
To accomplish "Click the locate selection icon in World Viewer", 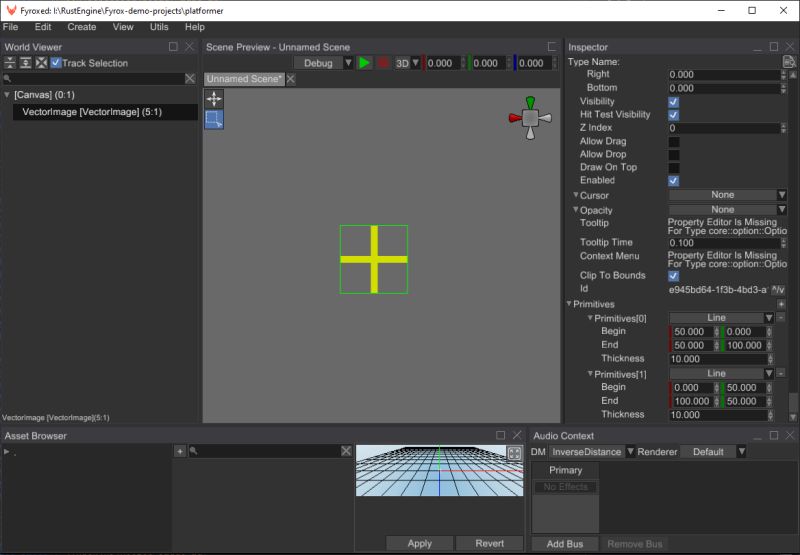I will 41,63.
